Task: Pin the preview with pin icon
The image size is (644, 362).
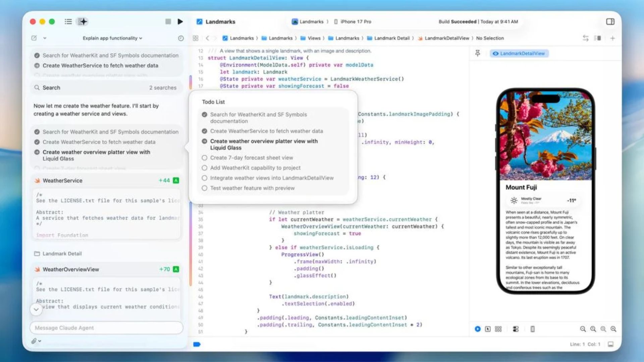Action: [478, 53]
